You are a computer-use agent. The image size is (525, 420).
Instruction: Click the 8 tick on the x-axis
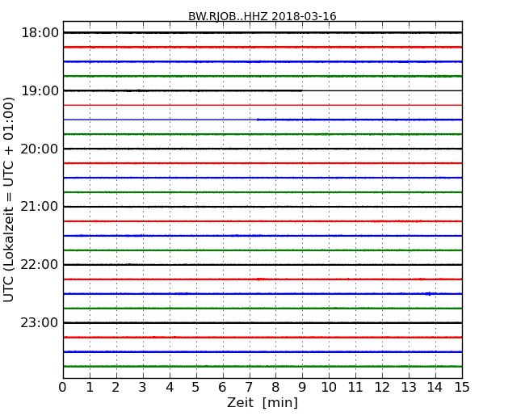[275, 387]
